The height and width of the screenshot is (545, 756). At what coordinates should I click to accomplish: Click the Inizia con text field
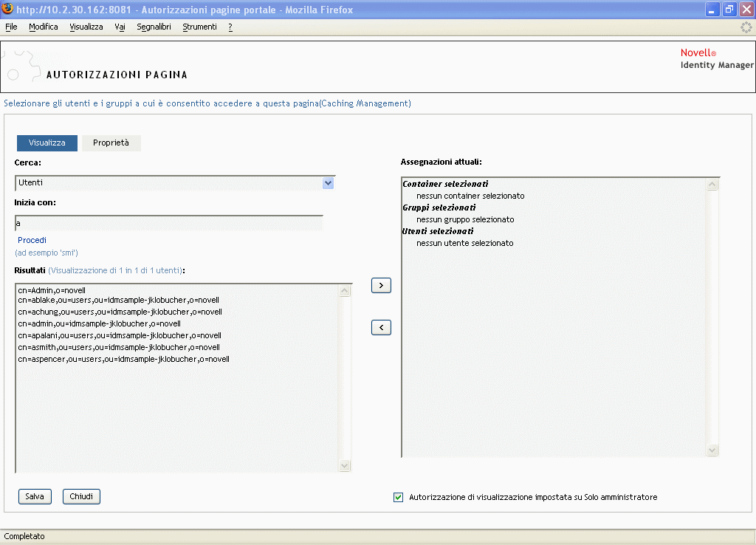[169, 223]
